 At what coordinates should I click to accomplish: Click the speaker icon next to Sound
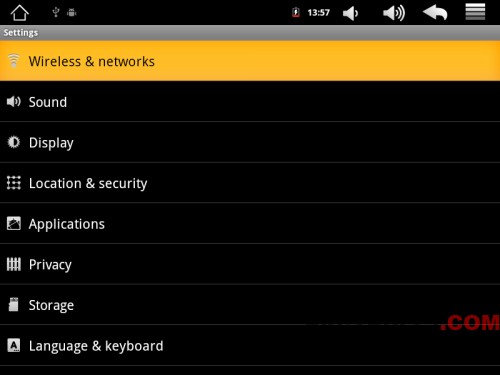click(14, 101)
